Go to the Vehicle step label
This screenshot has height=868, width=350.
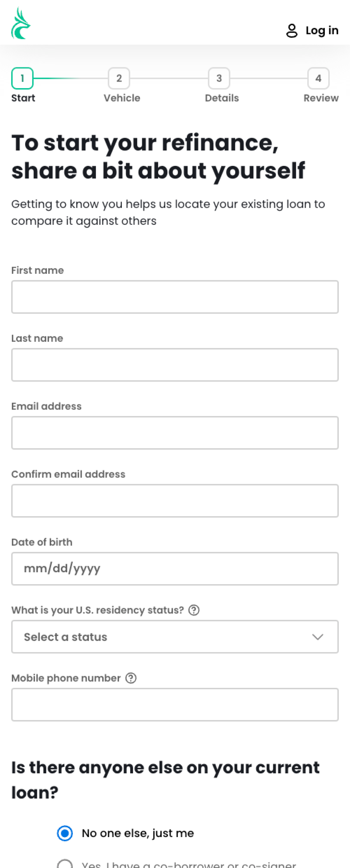(122, 98)
